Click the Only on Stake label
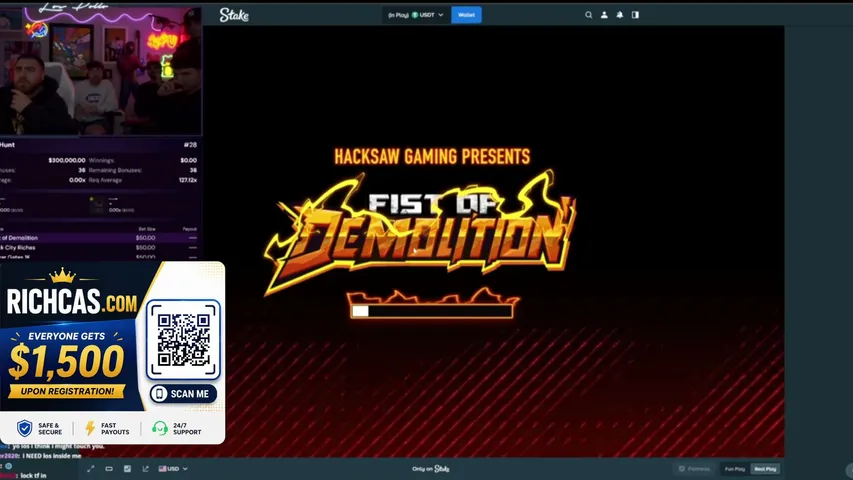The width and height of the screenshot is (853, 480). point(431,469)
